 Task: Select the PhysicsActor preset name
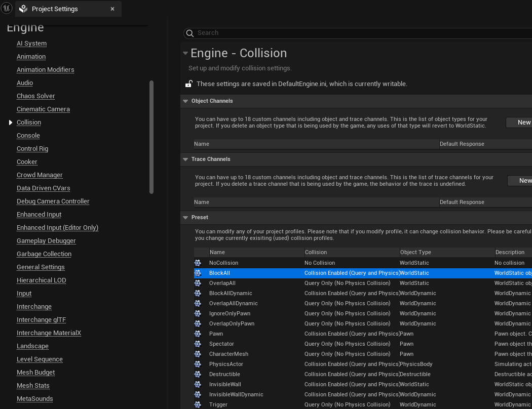[x=226, y=364]
